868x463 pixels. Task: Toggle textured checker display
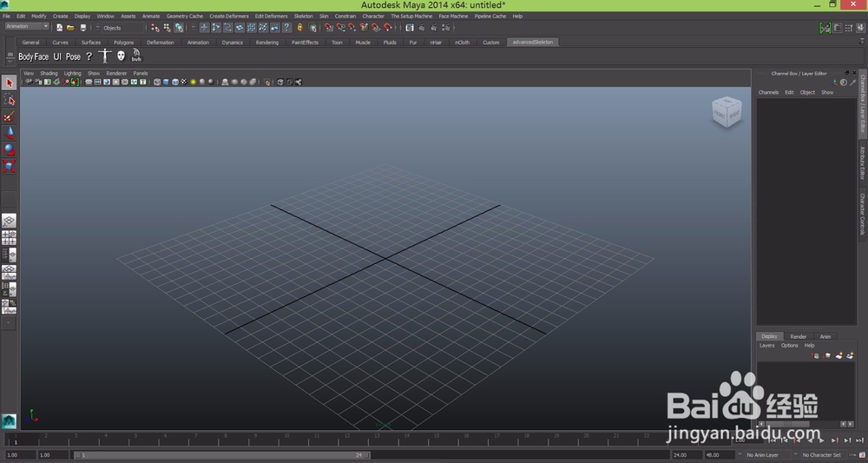click(184, 82)
